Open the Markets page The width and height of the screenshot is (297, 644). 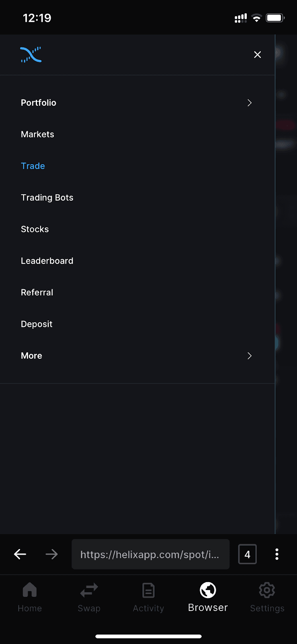[37, 134]
